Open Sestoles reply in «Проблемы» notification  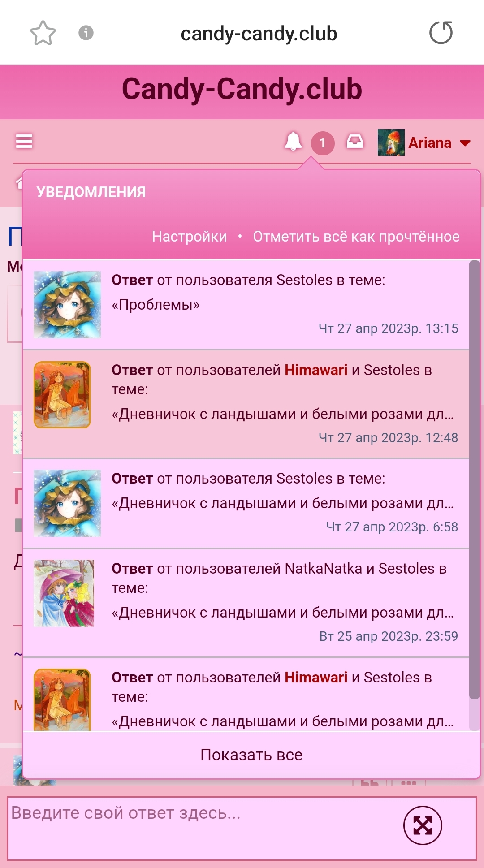coord(246,305)
